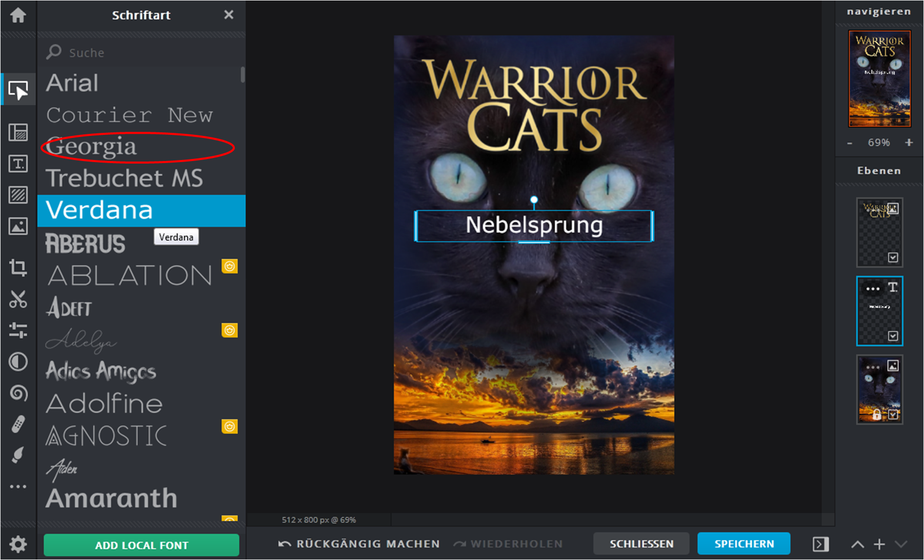Click premium badge next to Agnostic
This screenshot has width=924, height=560.
(x=230, y=426)
